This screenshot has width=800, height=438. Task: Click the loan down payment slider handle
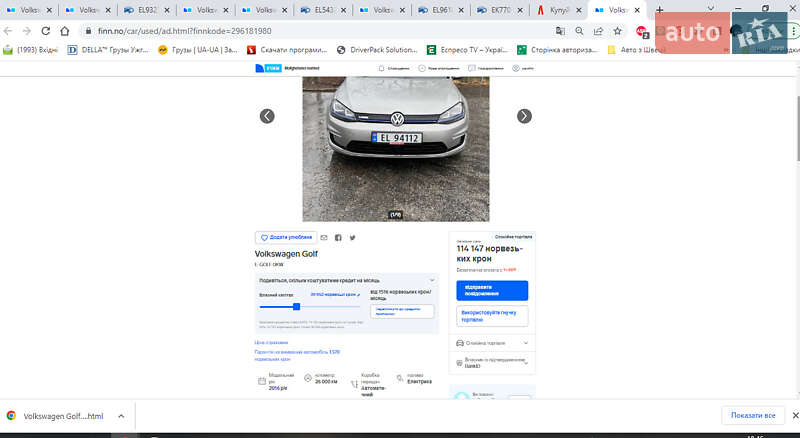[x=296, y=306]
